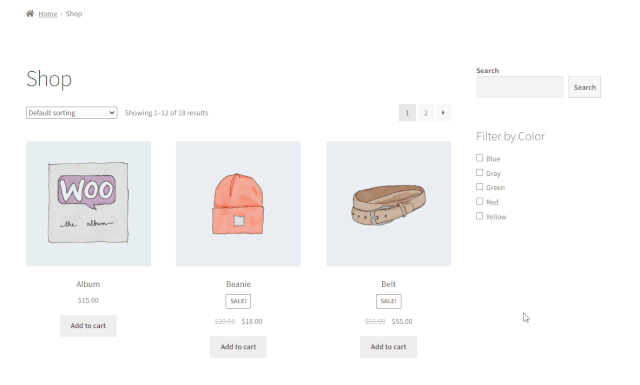
Task: Check the Blue color filter
Action: pos(480,158)
